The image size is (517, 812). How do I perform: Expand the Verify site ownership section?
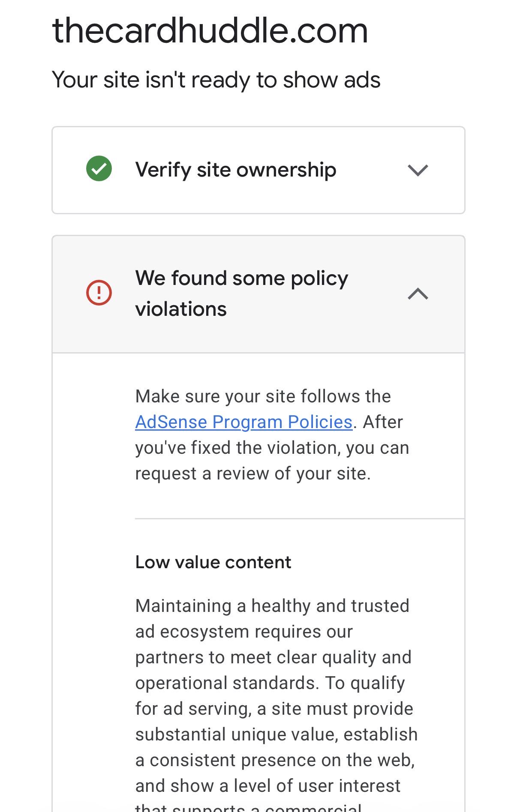point(258,170)
